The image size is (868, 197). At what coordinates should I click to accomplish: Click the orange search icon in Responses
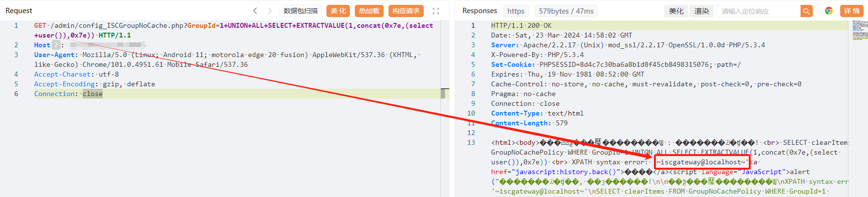pos(806,11)
